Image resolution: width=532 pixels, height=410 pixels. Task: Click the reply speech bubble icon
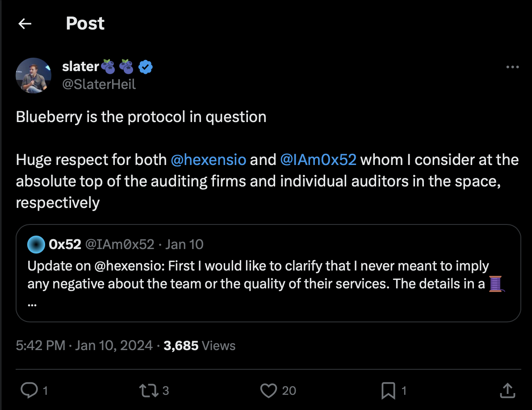29,391
